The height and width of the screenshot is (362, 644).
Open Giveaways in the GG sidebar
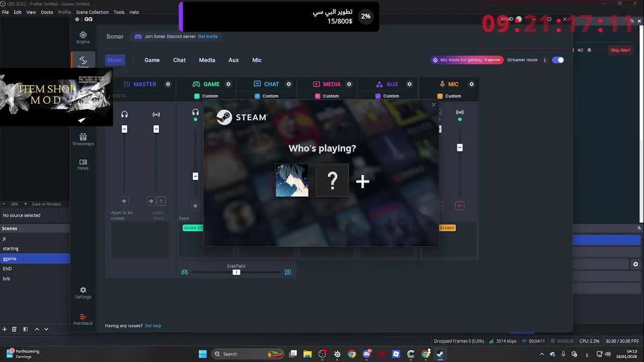click(83, 139)
